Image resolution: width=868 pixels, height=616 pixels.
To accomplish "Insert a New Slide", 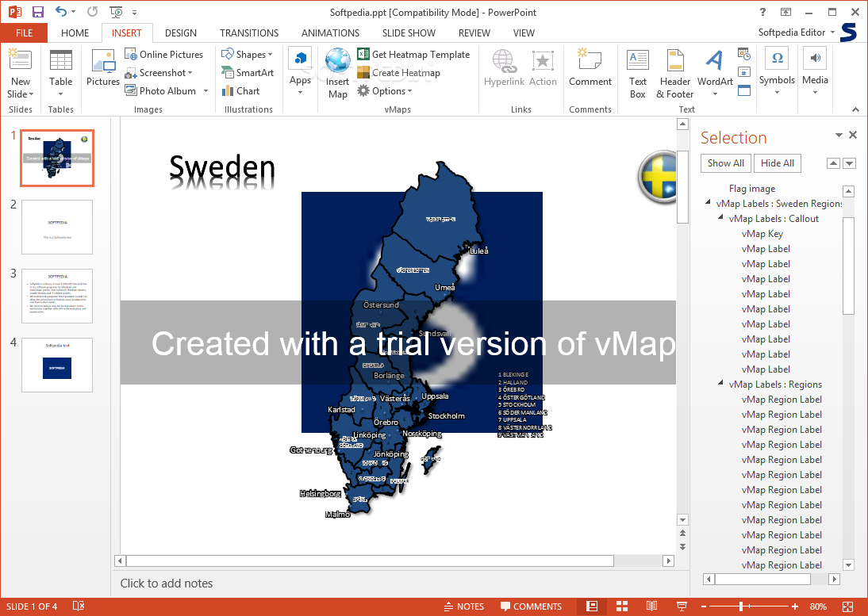I will tap(21, 74).
